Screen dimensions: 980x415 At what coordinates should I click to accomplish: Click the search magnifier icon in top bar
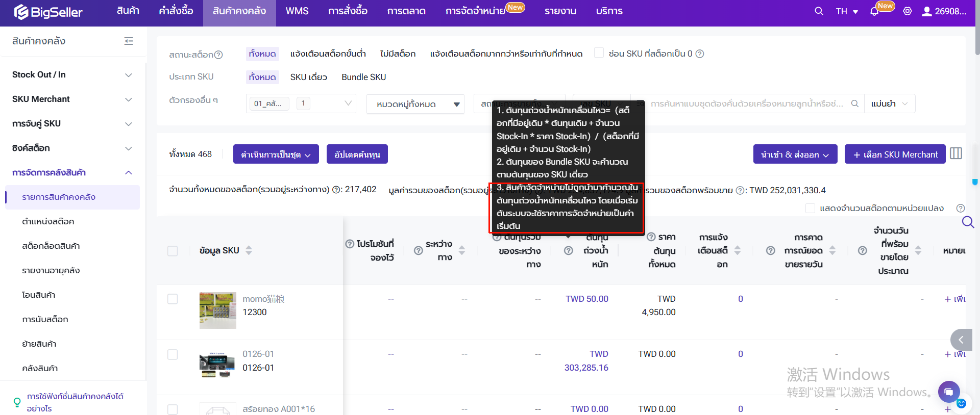point(819,11)
